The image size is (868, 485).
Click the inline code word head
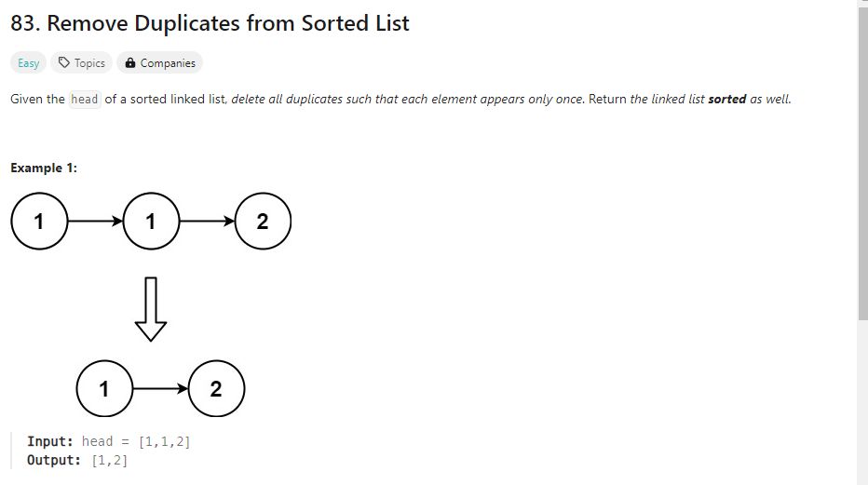(85, 99)
